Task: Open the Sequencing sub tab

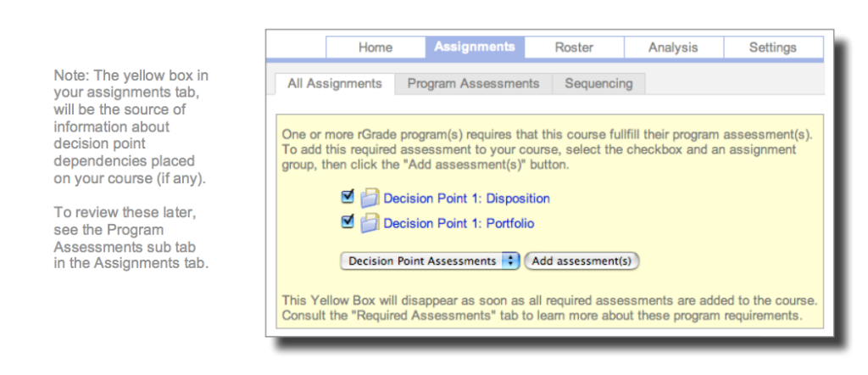Action: [x=598, y=83]
